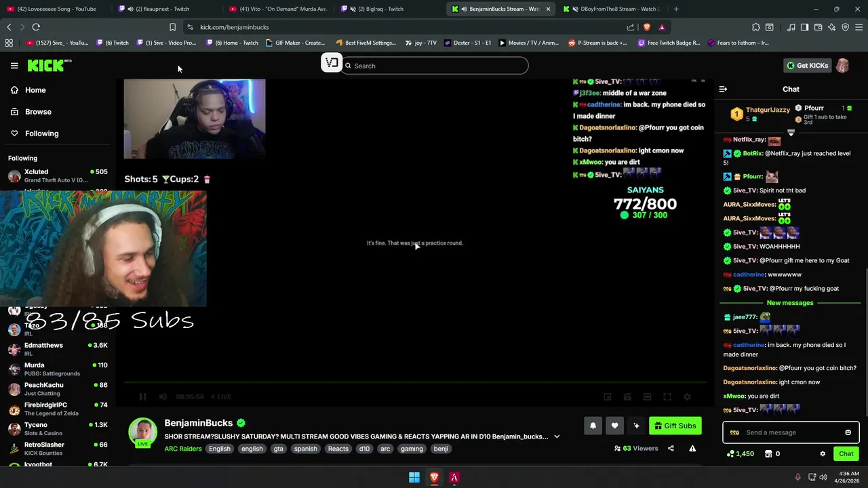Go to Home in the sidebar
The width and height of the screenshot is (868, 488).
click(x=28, y=90)
